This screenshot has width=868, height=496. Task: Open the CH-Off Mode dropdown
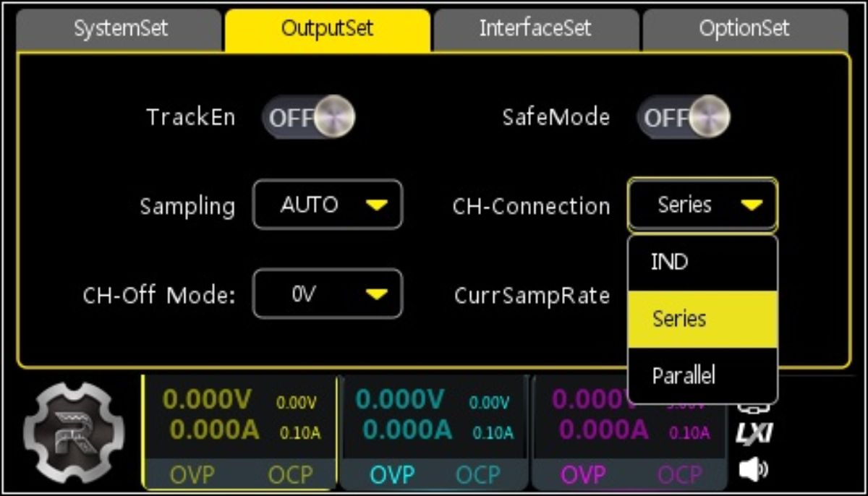coord(327,294)
